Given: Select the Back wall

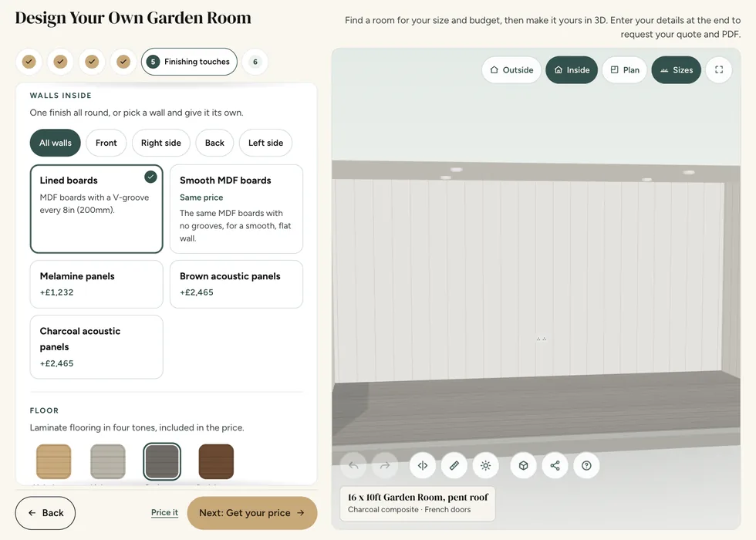Looking at the screenshot, I should [214, 143].
